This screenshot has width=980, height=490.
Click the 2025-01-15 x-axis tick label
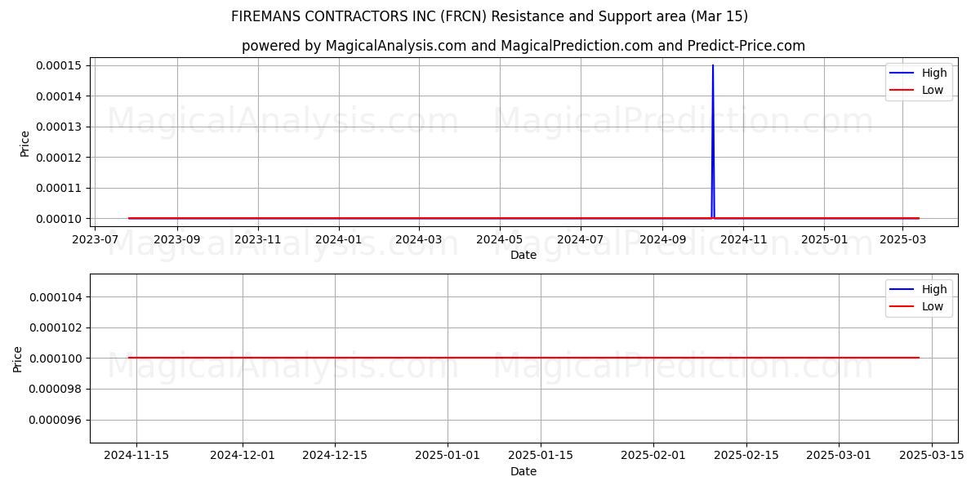541,456
